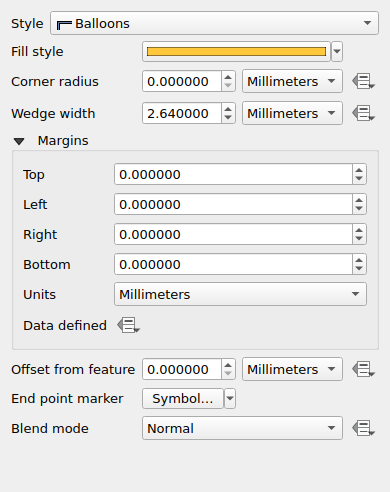This screenshot has width=390, height=492.
Task: Click the Top margin value field
Action: click(233, 174)
